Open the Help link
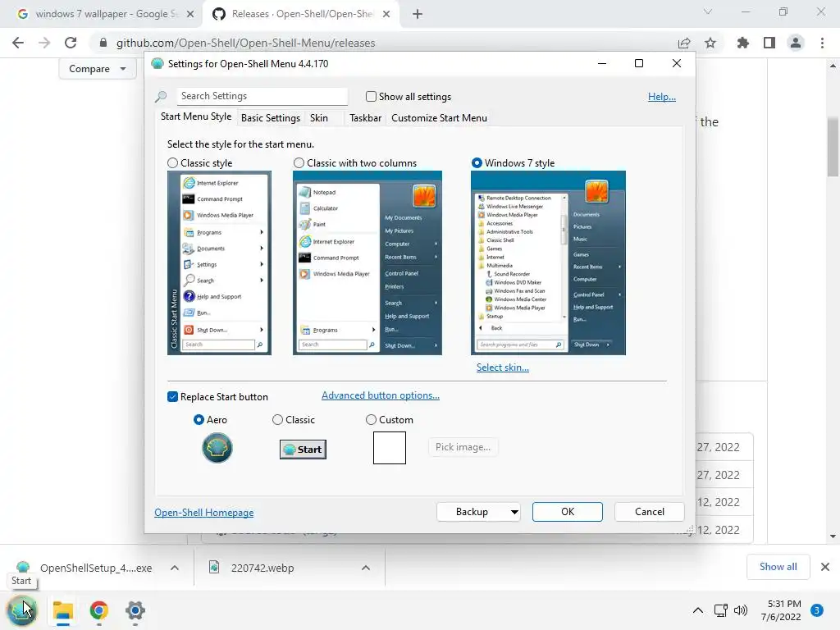 662,97
